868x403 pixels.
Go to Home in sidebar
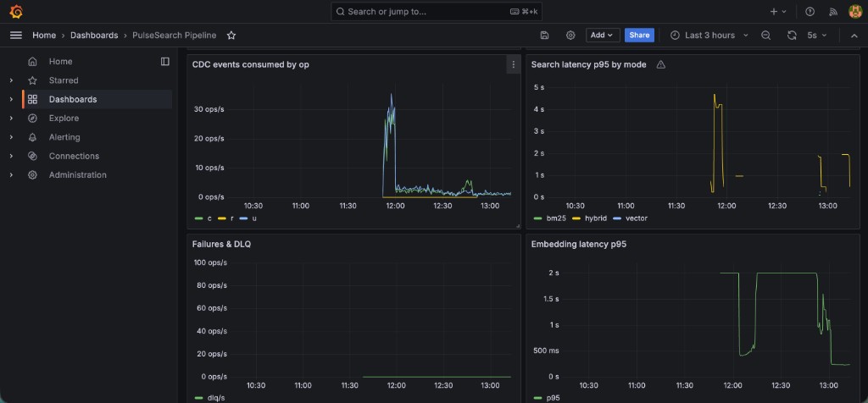(x=60, y=61)
